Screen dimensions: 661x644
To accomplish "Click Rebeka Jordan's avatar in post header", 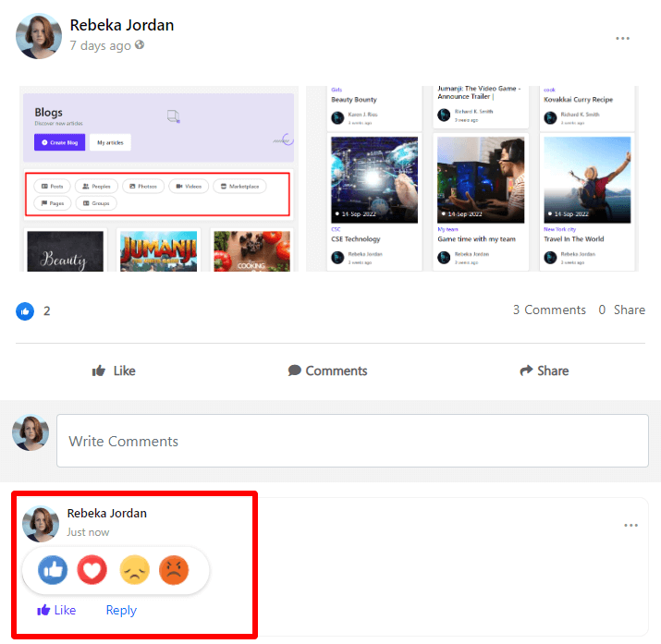I will click(39, 35).
